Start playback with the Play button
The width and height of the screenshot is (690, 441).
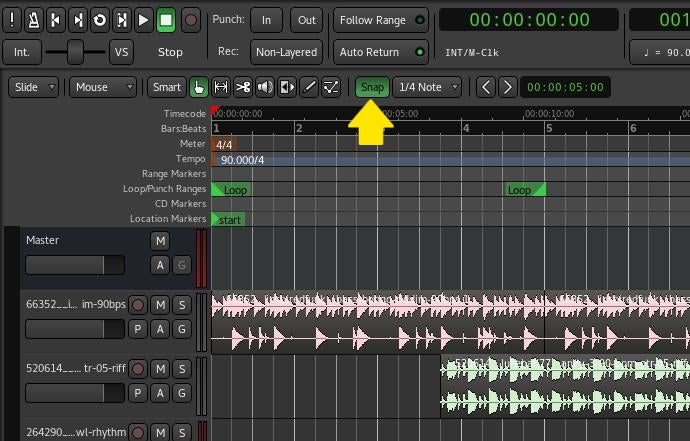[144, 19]
